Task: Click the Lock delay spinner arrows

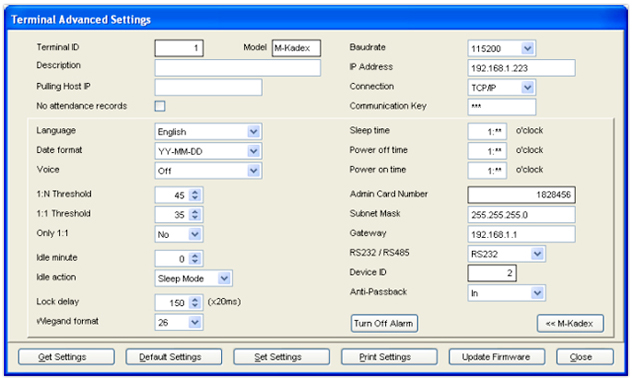Action: pyautogui.click(x=195, y=302)
